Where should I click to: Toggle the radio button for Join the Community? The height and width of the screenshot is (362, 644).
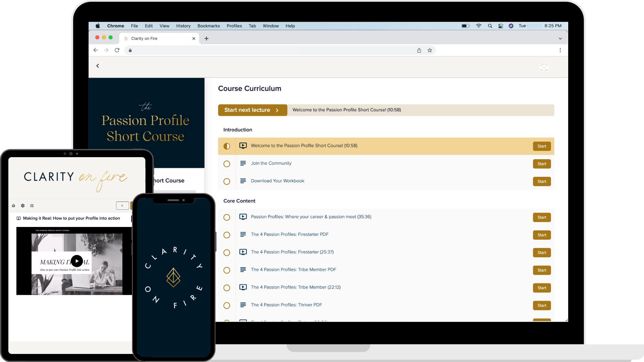point(227,163)
